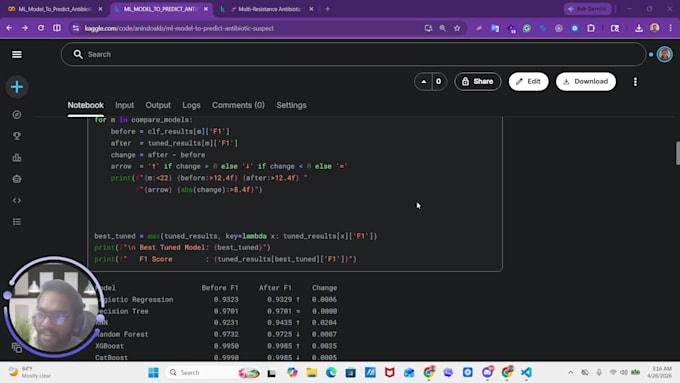
Task: Open the notebook Settings tab
Action: click(291, 105)
